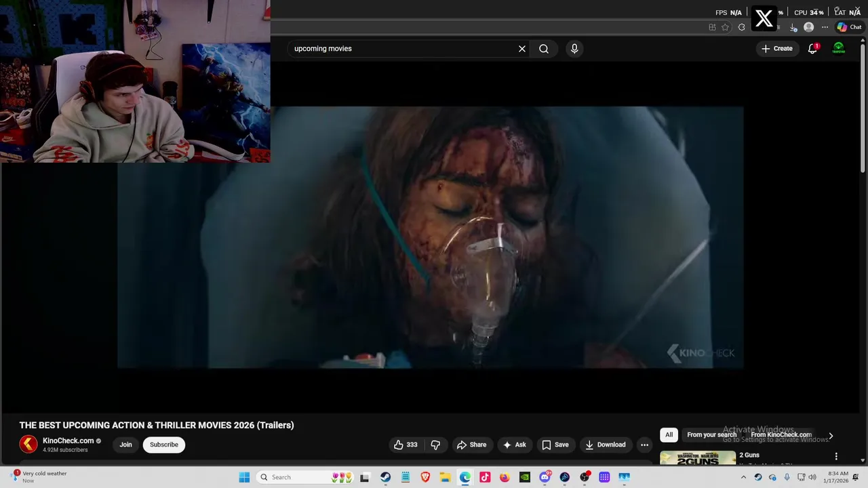Click the 4.92M subscribers text
868x488 pixels.
coord(65,450)
